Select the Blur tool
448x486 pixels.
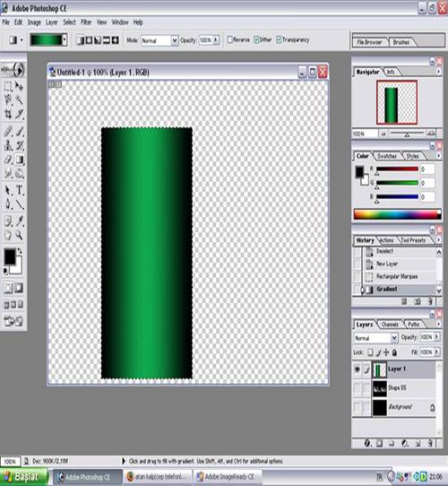[8, 174]
